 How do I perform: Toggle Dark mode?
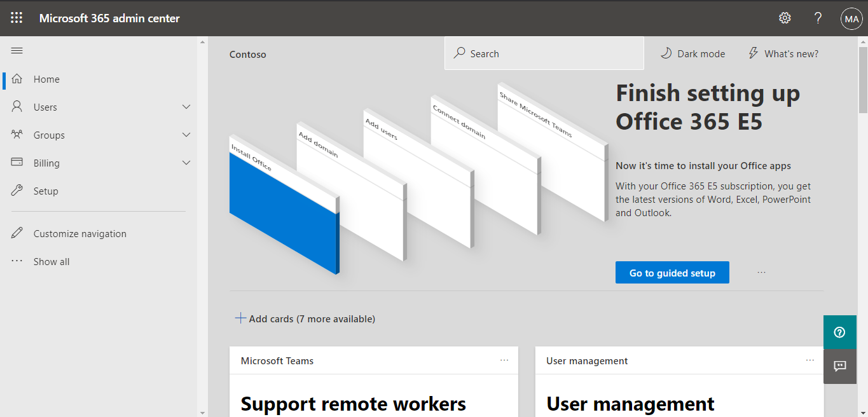692,53
